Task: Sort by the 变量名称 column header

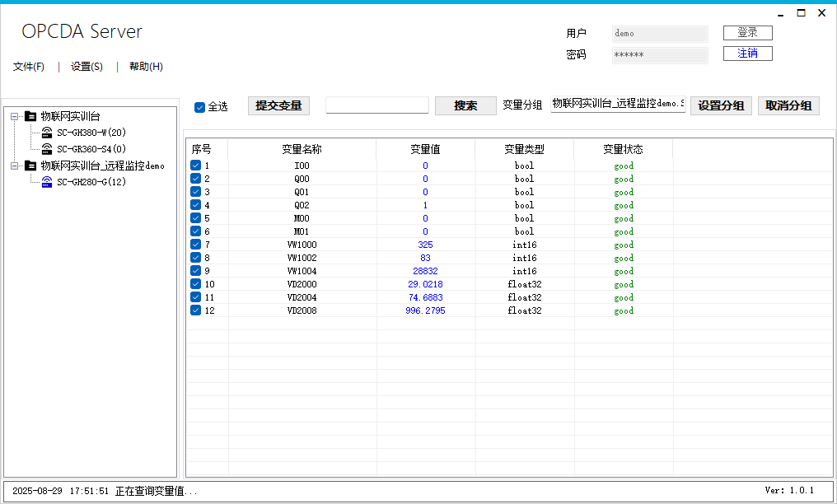Action: 302,149
